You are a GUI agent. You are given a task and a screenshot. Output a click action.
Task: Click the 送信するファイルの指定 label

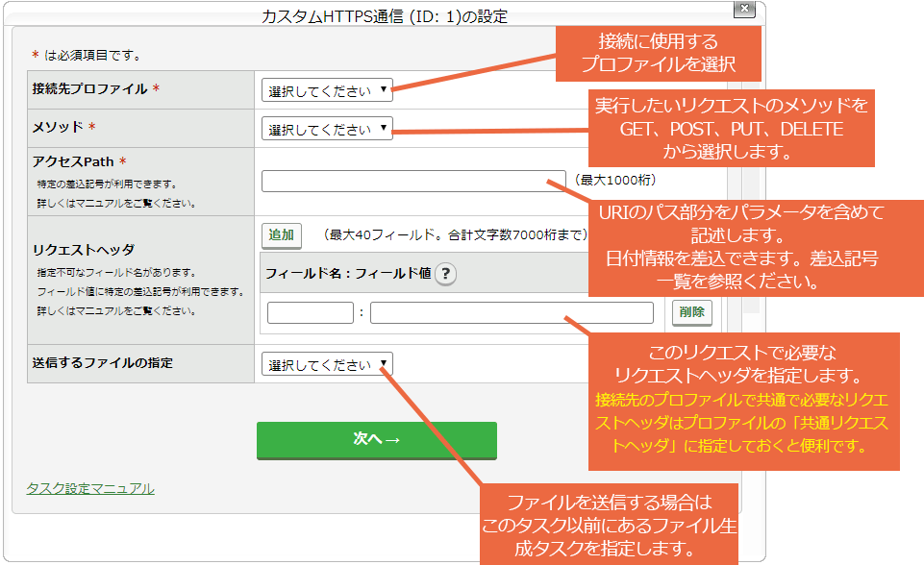tap(103, 363)
